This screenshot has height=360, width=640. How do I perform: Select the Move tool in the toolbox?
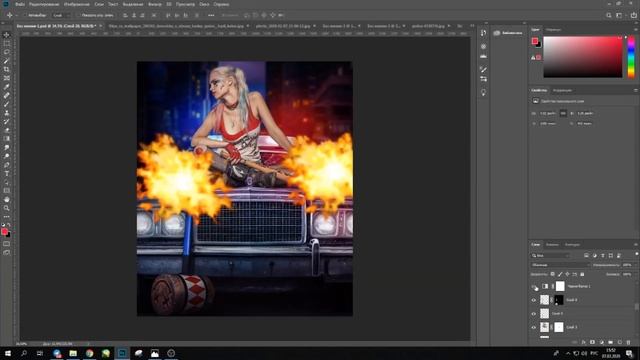tap(7, 35)
